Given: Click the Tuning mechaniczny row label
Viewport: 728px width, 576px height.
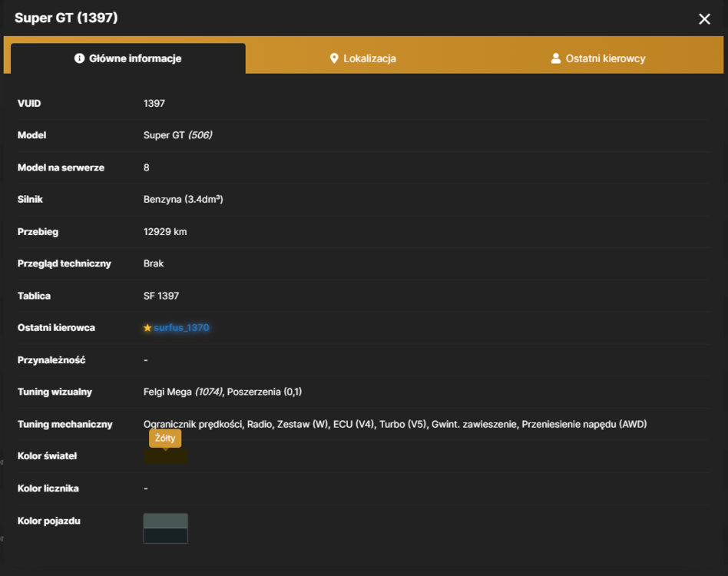Looking at the screenshot, I should [65, 424].
